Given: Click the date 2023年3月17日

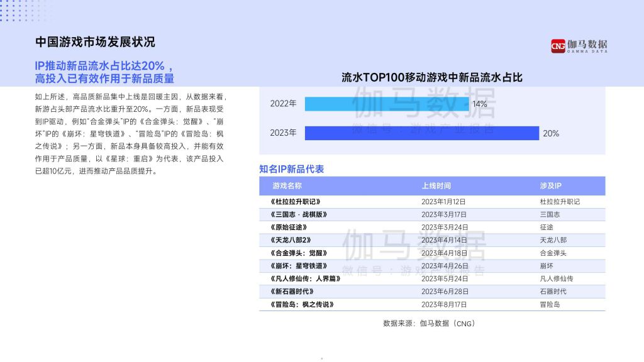Looking at the screenshot, I should coord(444,214).
